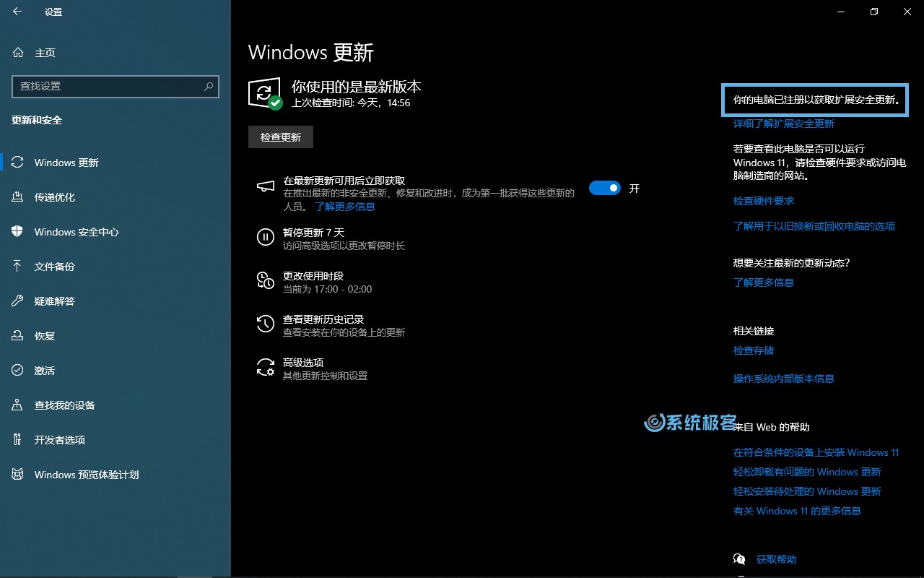Click 获取帮助 link

pos(777,559)
